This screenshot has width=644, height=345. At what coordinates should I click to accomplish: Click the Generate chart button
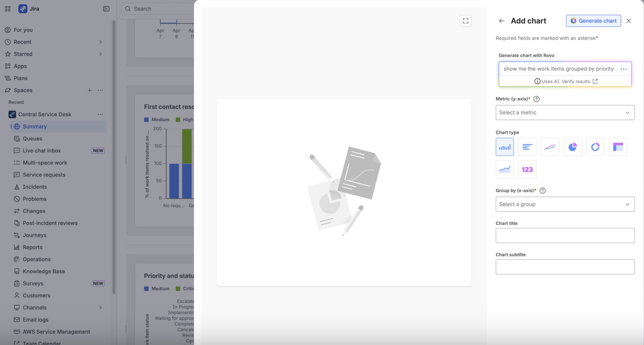[x=593, y=21]
